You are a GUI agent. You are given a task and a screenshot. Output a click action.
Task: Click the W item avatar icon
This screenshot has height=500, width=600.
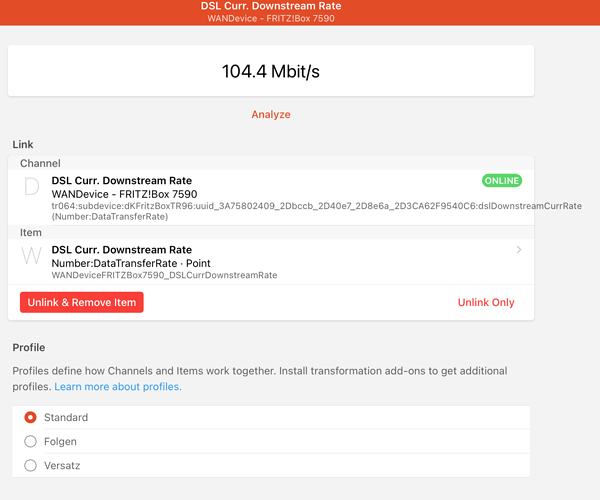click(31, 256)
